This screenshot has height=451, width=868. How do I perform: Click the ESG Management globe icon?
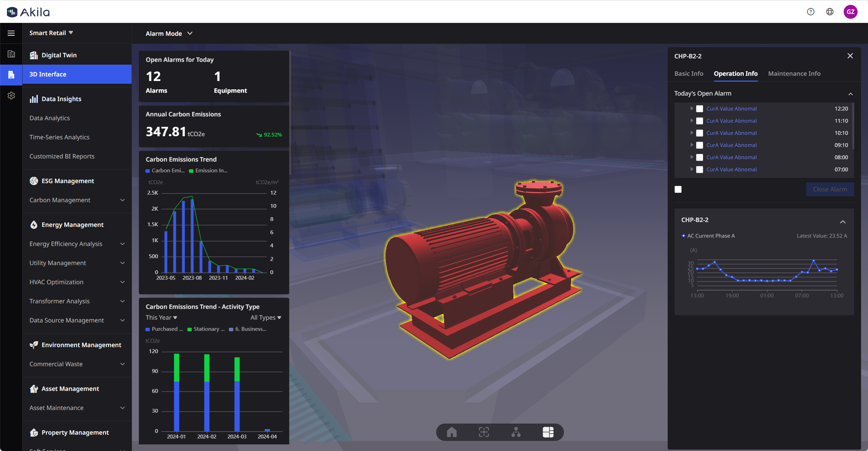pos(34,181)
